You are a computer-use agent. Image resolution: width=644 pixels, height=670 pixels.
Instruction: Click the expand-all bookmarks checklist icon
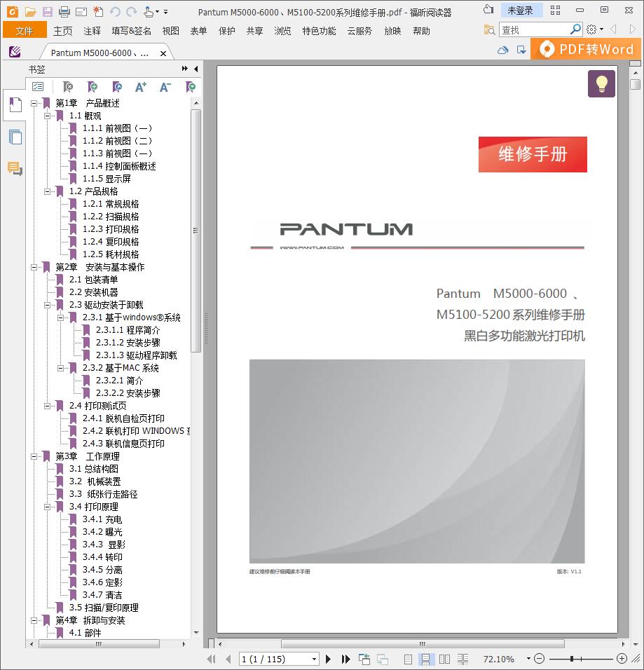[38, 87]
